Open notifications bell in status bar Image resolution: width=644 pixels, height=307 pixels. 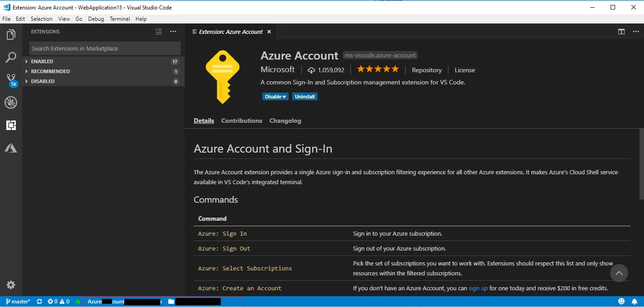pyautogui.click(x=635, y=301)
